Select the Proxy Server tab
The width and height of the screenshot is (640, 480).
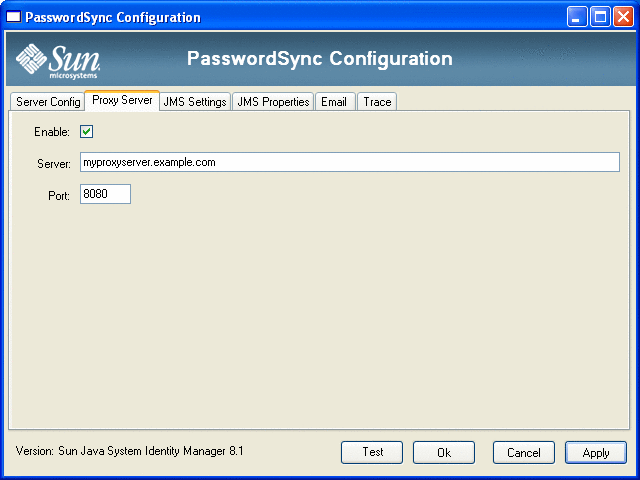click(x=122, y=100)
